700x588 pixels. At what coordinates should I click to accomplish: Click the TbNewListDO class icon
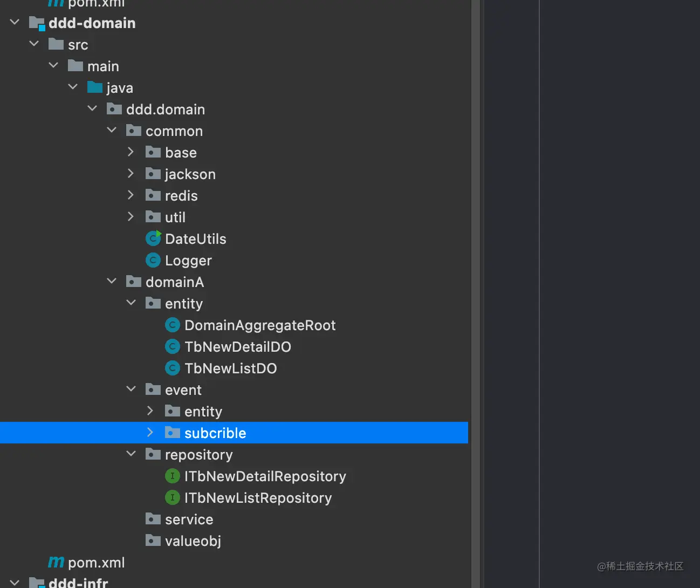(173, 368)
